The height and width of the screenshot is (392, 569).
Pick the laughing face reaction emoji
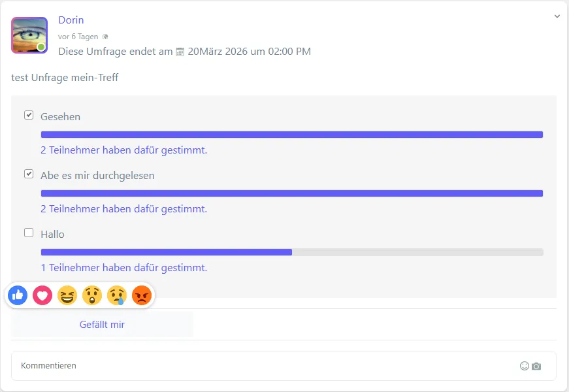point(67,295)
